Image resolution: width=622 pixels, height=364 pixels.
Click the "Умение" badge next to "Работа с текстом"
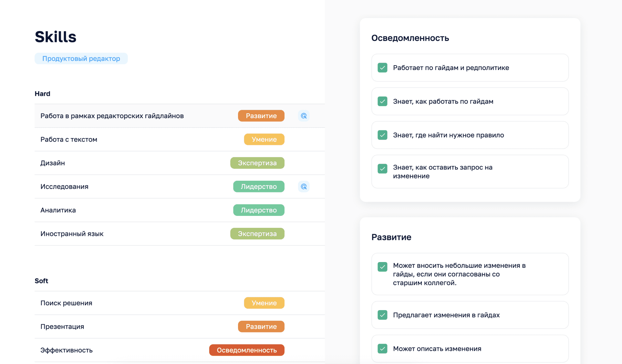click(x=264, y=139)
